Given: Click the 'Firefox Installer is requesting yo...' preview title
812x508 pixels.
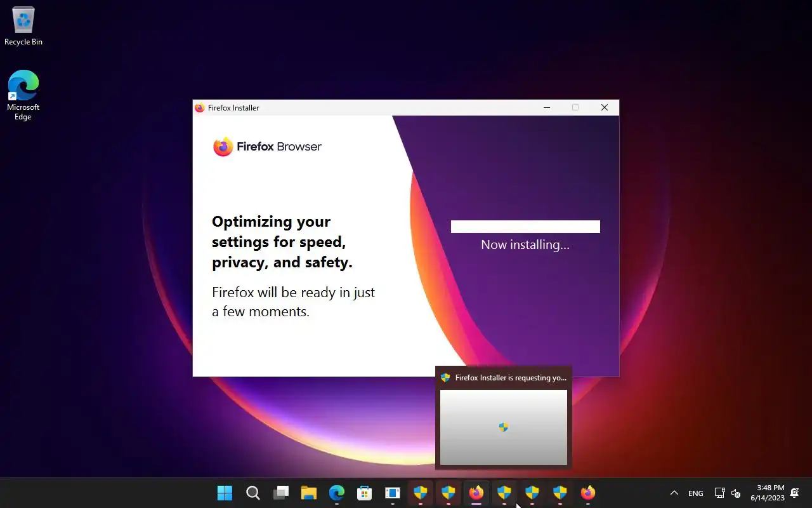Looking at the screenshot, I should click(x=511, y=378).
